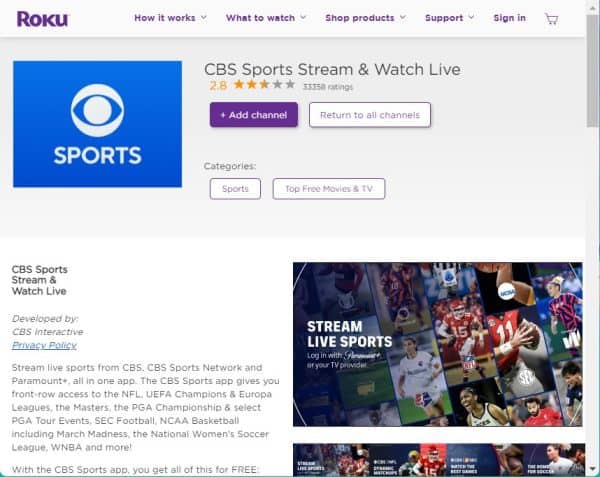The width and height of the screenshot is (600, 477).
Task: Expand the What to watch menu
Action: [266, 18]
